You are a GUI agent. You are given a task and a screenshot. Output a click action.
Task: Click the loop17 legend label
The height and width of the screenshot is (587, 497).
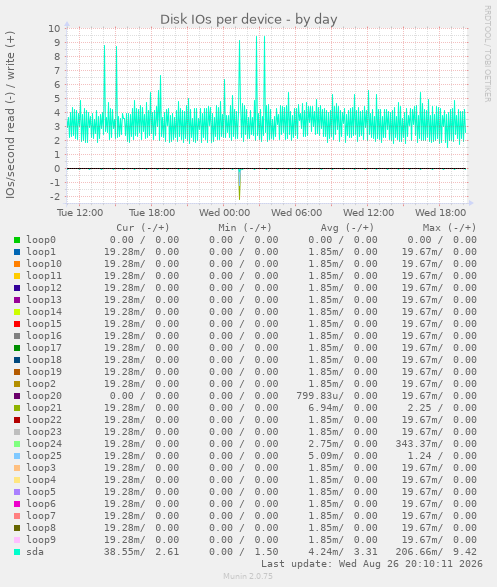click(x=44, y=348)
